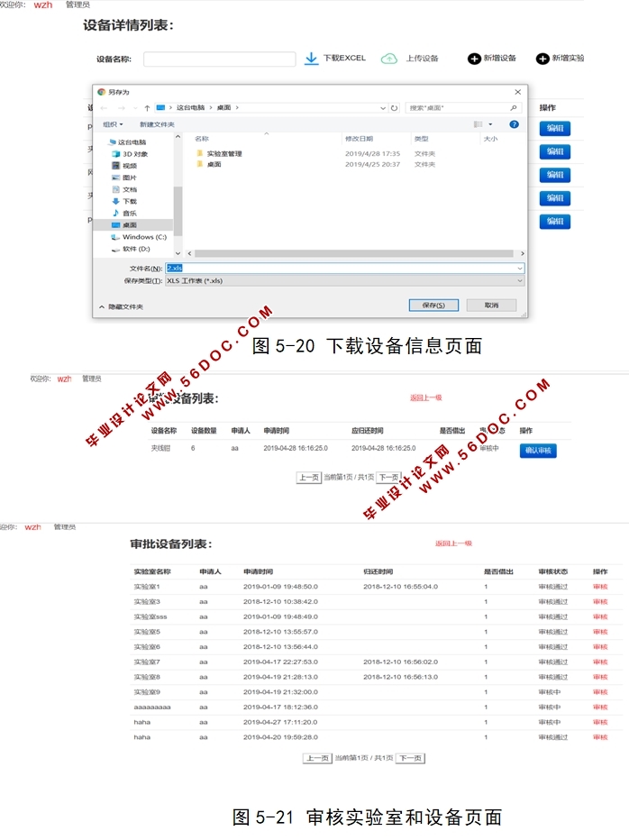Click 审核 link for 实验室1 row
This screenshot has width=629, height=840.
[600, 587]
